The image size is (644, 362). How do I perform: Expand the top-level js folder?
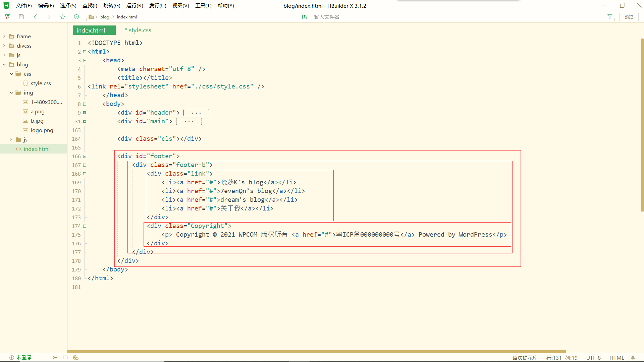coord(4,55)
